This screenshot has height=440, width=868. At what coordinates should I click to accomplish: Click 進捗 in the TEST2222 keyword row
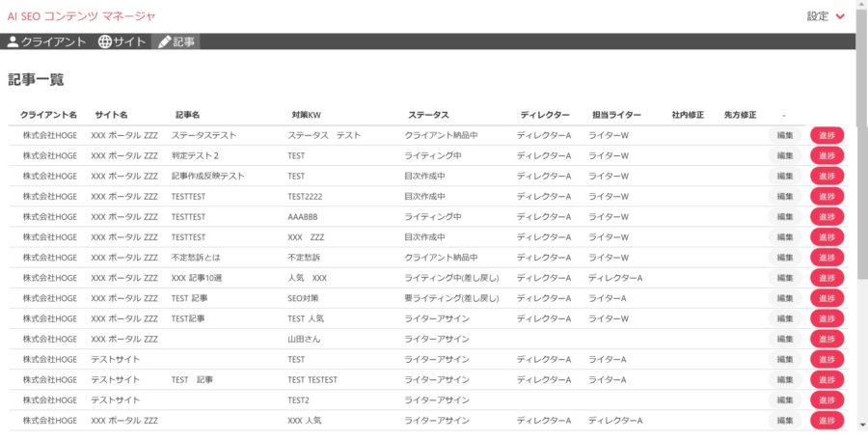(x=827, y=196)
